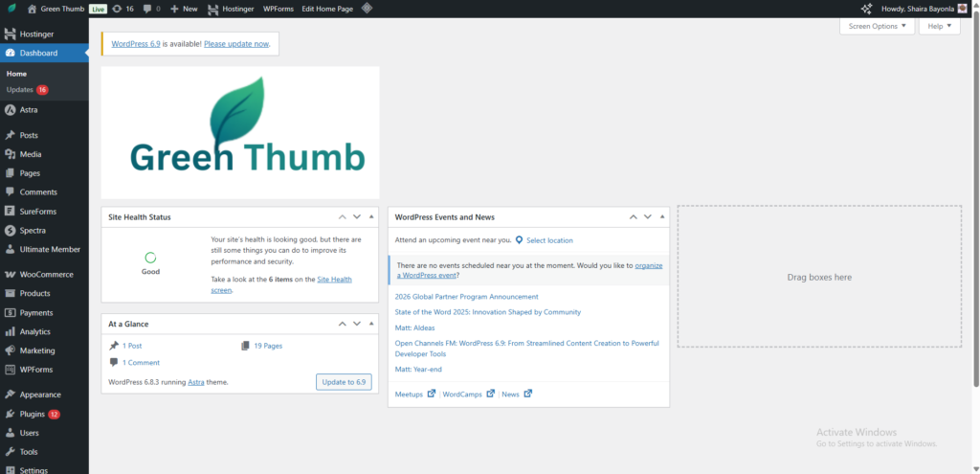Move the At a Glance panel down
980x474 pixels.
(357, 325)
